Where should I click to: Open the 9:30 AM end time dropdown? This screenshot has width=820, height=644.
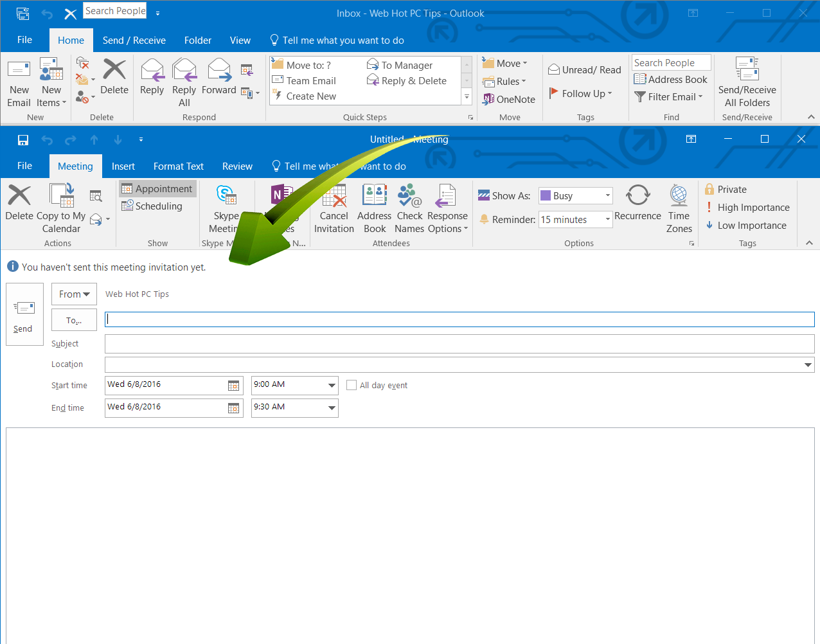[332, 408]
